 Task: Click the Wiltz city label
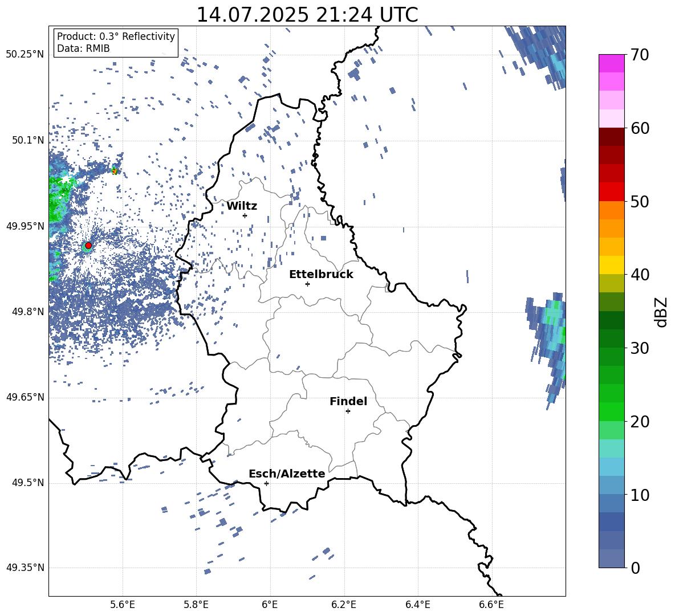[242, 206]
